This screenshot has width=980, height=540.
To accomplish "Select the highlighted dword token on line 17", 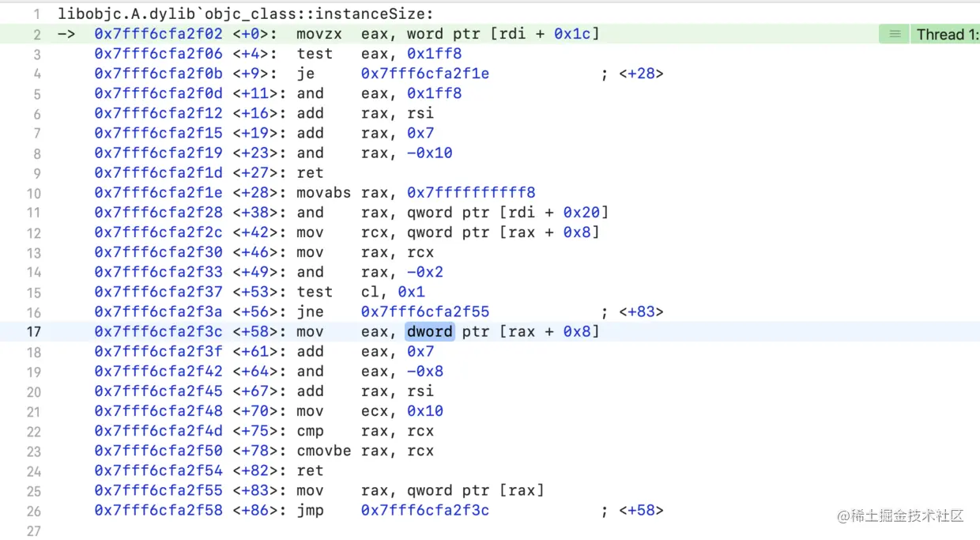I will point(429,331).
